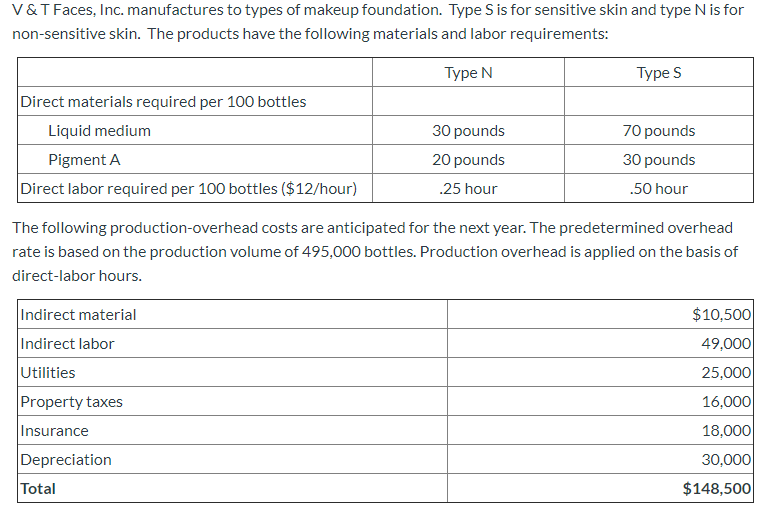Click the 'direct-labor hours.' line
This screenshot has height=515, width=774.
point(77,276)
